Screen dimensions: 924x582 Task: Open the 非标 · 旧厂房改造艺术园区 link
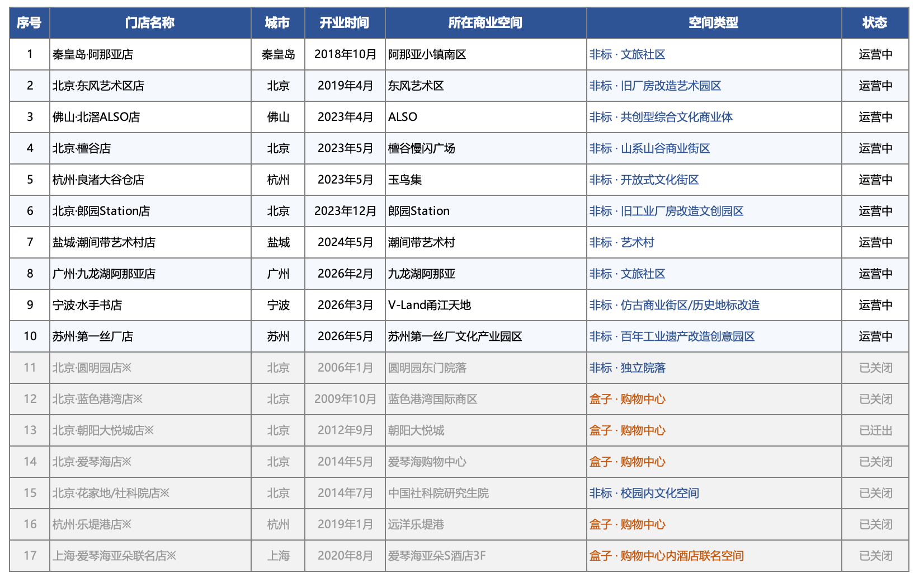pos(655,86)
